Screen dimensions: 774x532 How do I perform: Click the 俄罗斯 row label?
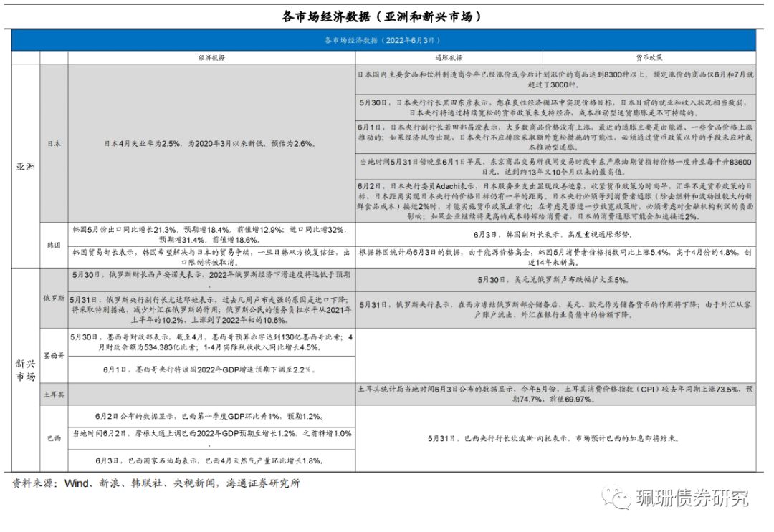(54, 299)
